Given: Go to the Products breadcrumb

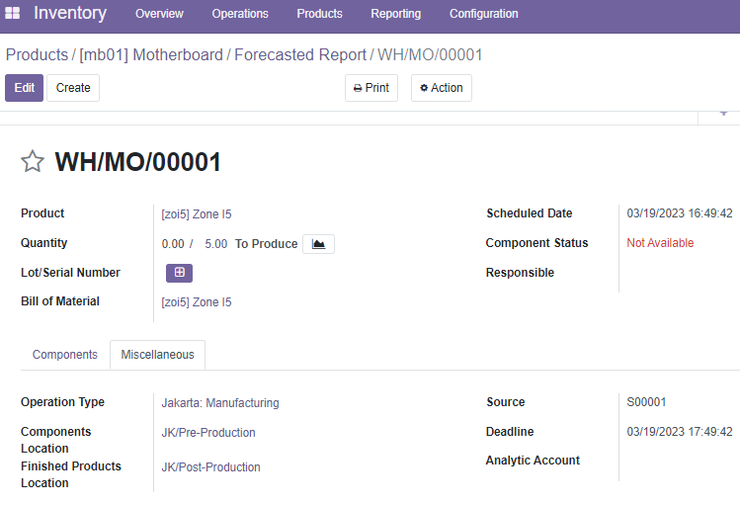Looking at the screenshot, I should (x=37, y=55).
